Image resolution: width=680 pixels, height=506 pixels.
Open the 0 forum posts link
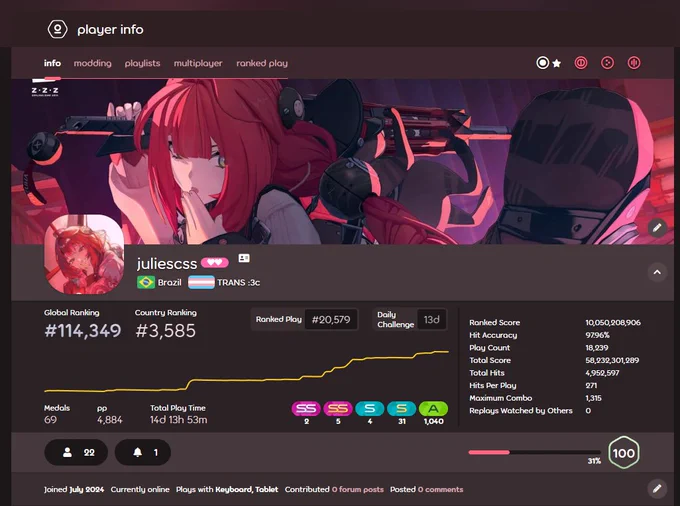(358, 490)
